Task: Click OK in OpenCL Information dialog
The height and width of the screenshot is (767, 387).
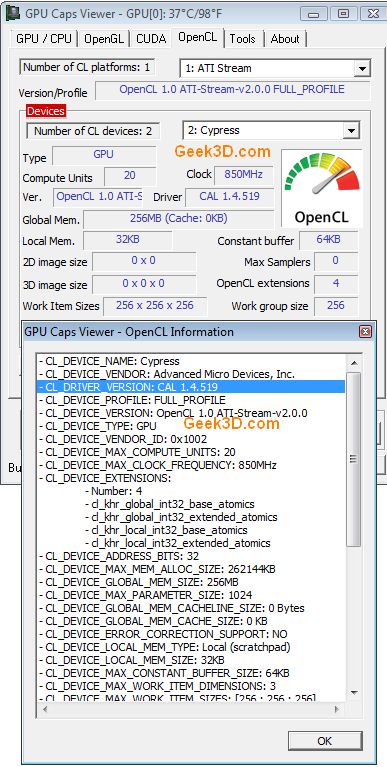Action: (324, 741)
